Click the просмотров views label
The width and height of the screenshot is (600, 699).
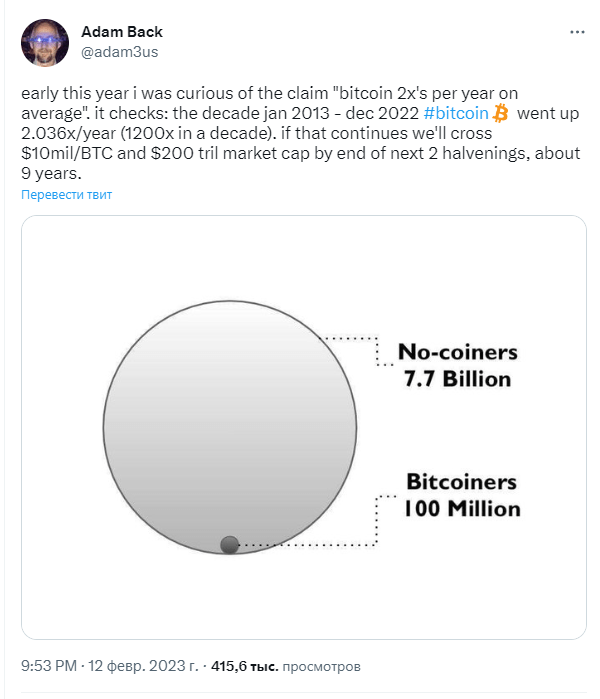321,666
